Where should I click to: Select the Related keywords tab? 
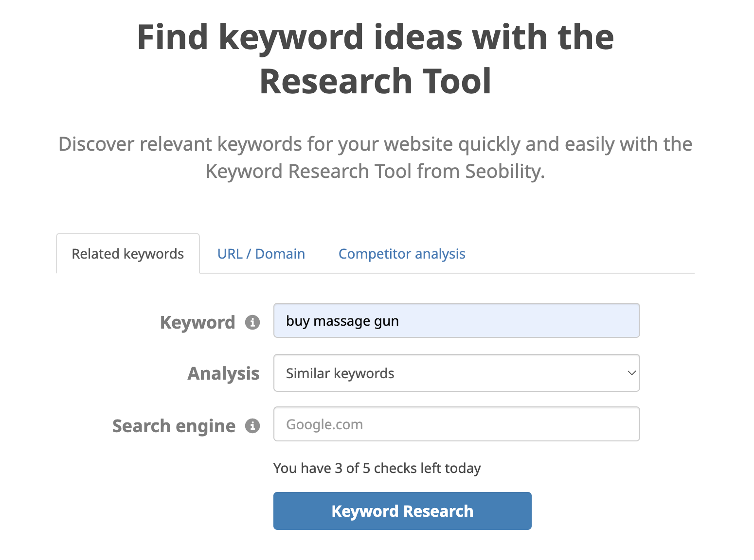tap(127, 253)
